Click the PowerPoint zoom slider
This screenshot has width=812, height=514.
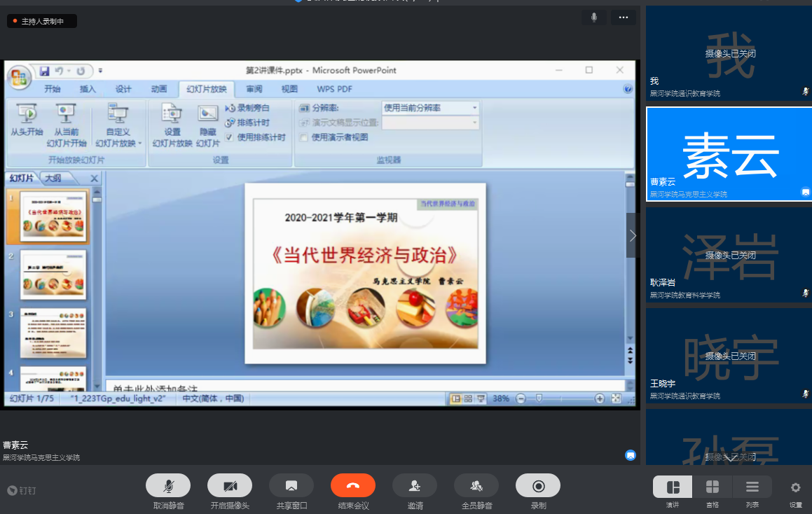coord(539,398)
